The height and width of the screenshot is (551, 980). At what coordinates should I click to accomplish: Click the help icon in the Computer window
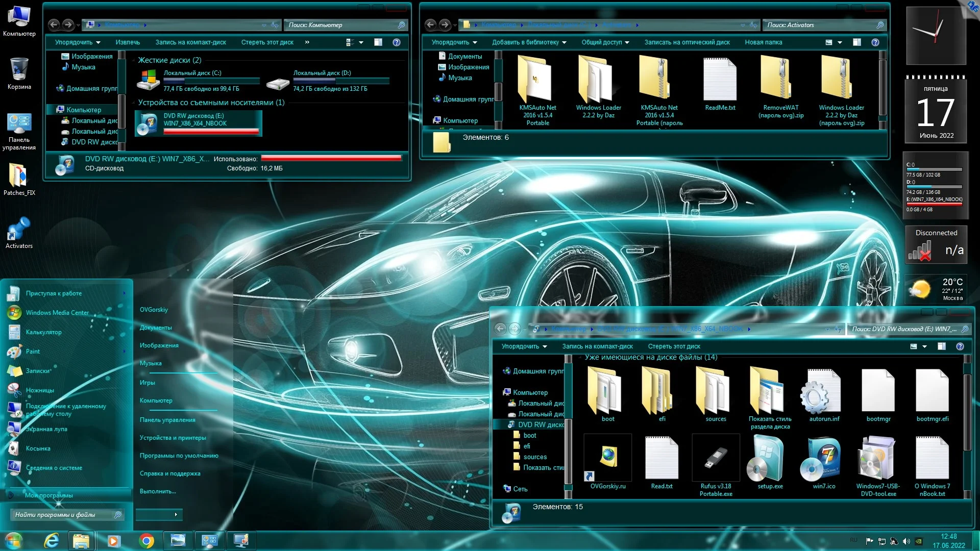(397, 42)
